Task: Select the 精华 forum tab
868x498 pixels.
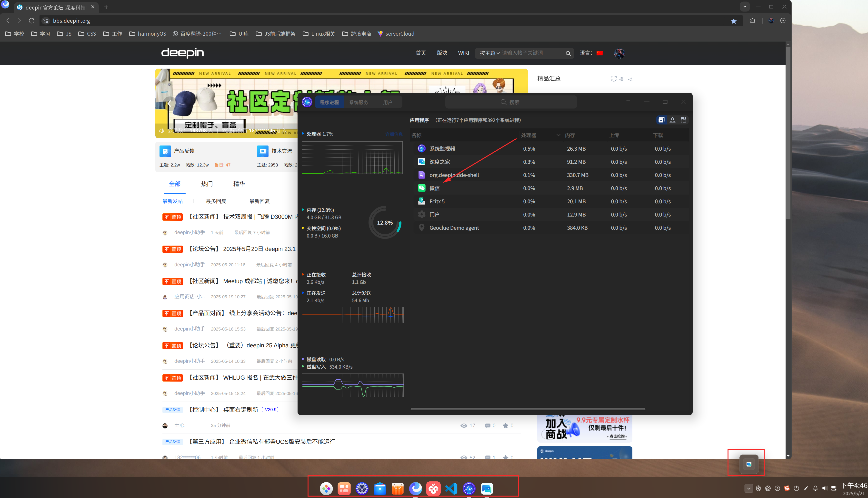Action: tap(239, 184)
